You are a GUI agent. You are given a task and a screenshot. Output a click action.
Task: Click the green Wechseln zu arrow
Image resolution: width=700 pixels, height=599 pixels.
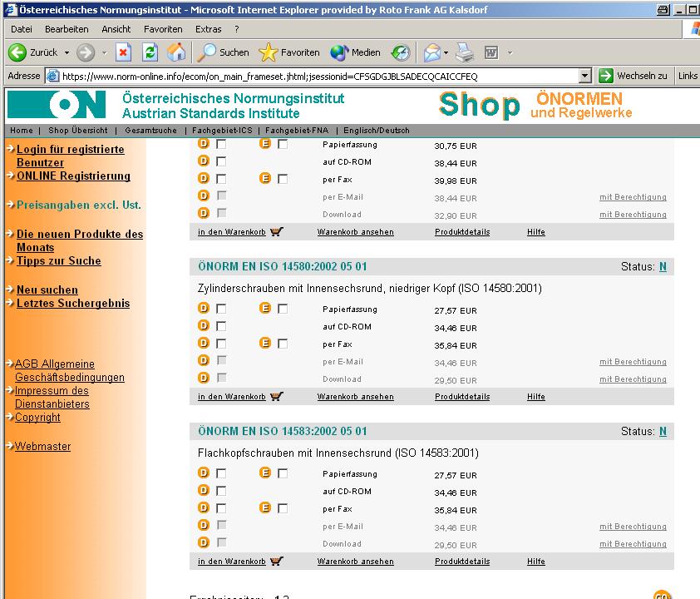(x=606, y=76)
